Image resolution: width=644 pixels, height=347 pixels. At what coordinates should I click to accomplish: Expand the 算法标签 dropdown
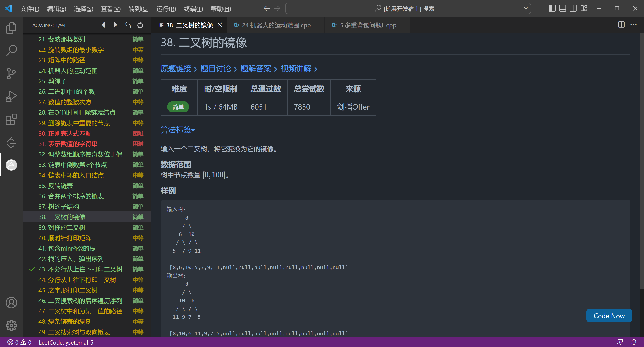[x=177, y=130]
